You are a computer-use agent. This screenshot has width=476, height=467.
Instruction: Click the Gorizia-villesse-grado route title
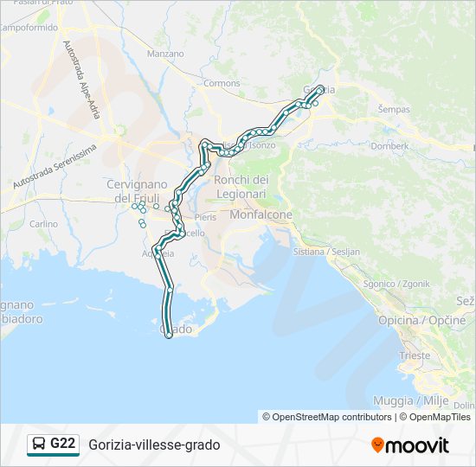155,445
